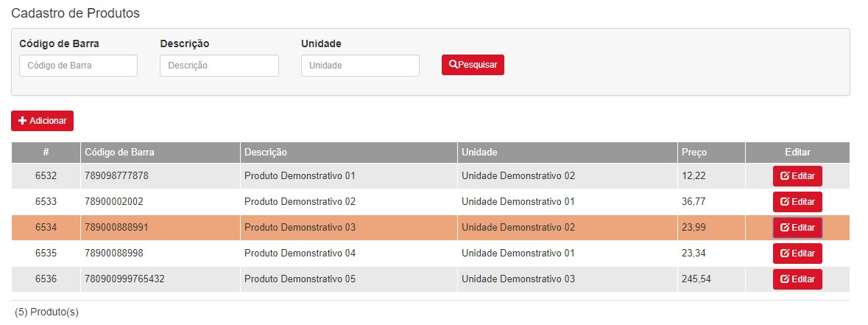Focus the Código de Barra input field

coord(79,66)
